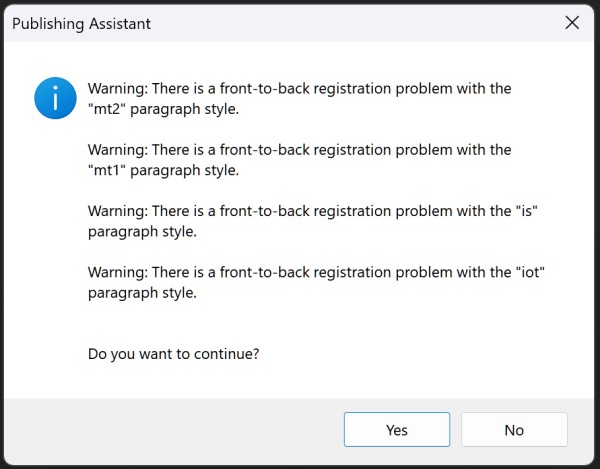600x469 pixels.
Task: Click "paragraph style." ending the "is" warning
Action: [x=142, y=232]
